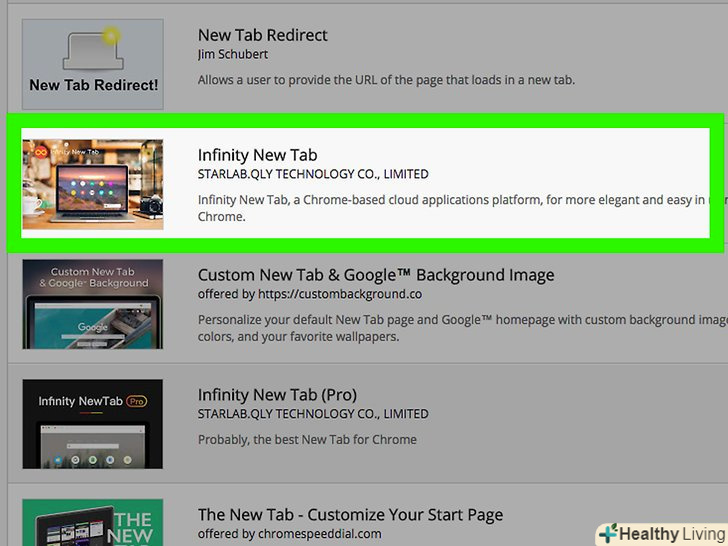Image resolution: width=728 pixels, height=546 pixels.
Task: Select the Infinity NewTab Pro black thumbnail
Action: click(x=93, y=424)
